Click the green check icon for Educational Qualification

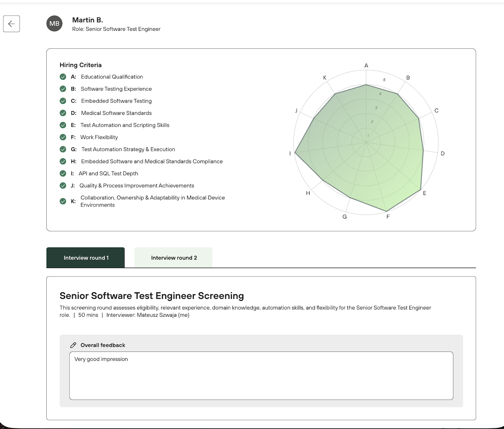pyautogui.click(x=63, y=77)
